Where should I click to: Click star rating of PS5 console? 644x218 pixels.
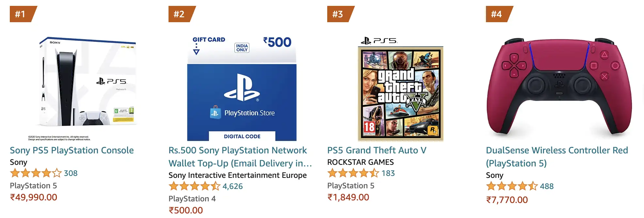pyautogui.click(x=36, y=173)
